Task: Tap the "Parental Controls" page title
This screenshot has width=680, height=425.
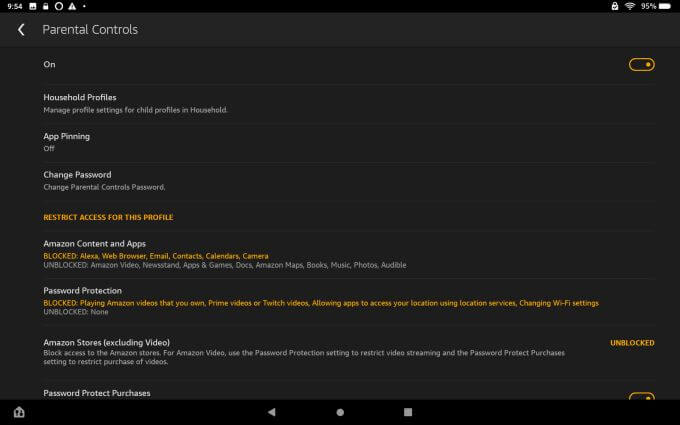Action: 90,29
